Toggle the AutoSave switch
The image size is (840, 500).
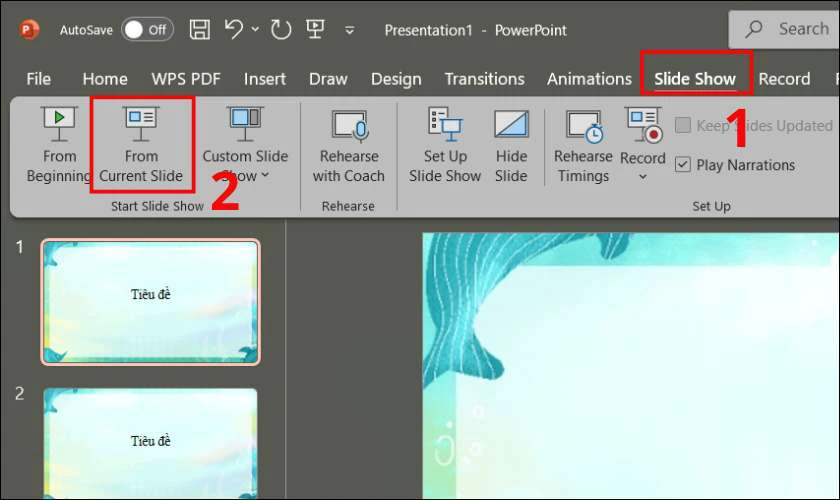[147, 29]
